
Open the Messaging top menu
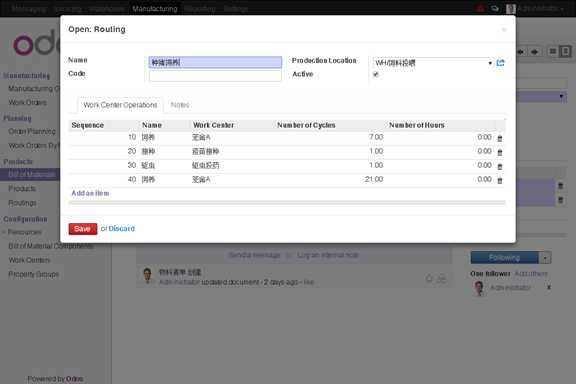tap(29, 8)
